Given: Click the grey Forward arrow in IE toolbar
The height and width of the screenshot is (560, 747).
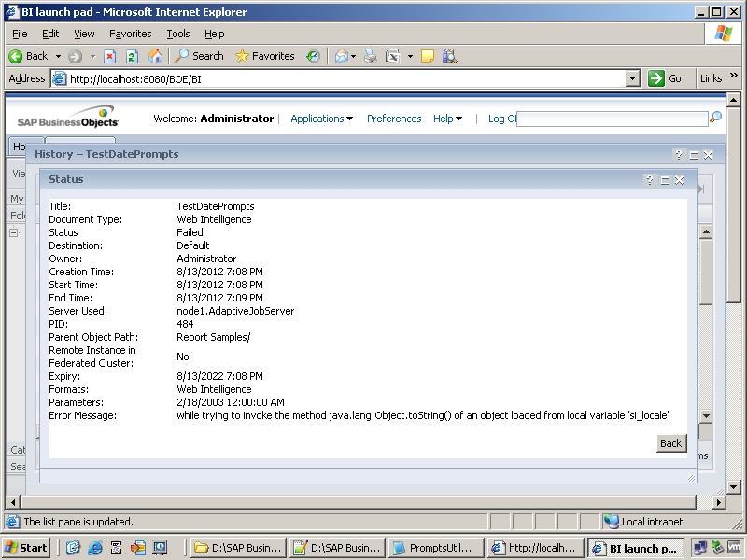Looking at the screenshot, I should tap(75, 57).
